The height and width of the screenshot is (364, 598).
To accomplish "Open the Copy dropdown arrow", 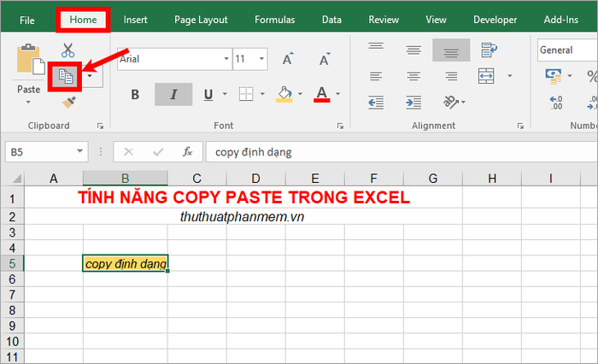I will (x=90, y=76).
